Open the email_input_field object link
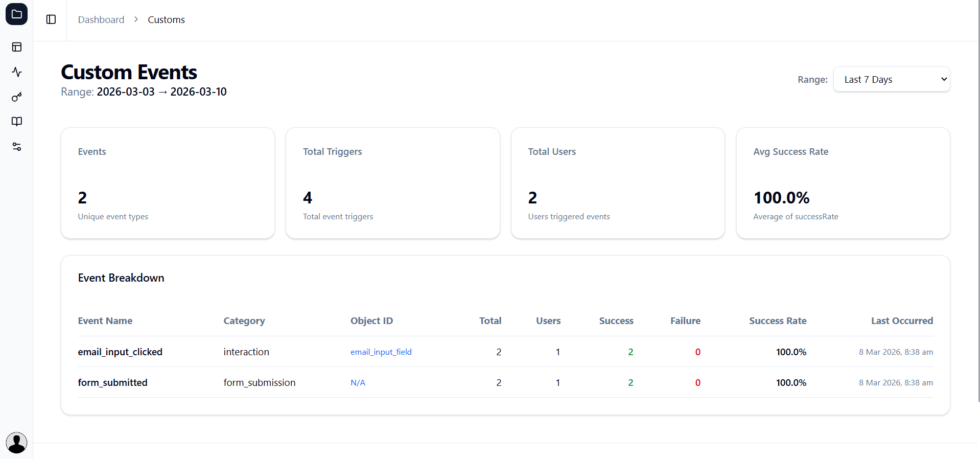The width and height of the screenshot is (980, 459). coord(381,352)
